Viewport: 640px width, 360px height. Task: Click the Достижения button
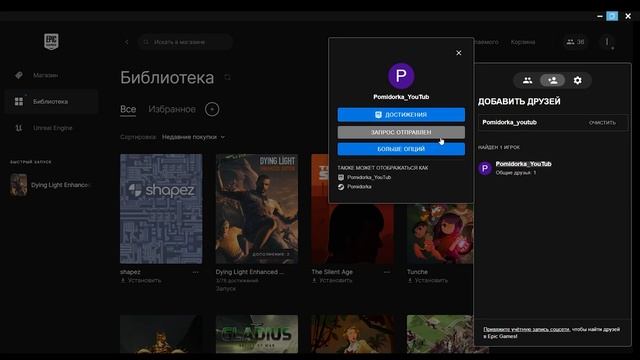pos(401,115)
